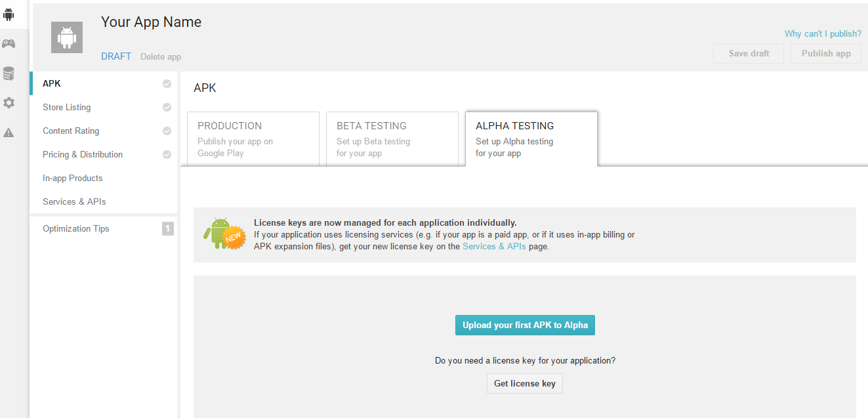The width and height of the screenshot is (868, 418).
Task: Follow the Services & APIs page link
Action: pyautogui.click(x=494, y=247)
